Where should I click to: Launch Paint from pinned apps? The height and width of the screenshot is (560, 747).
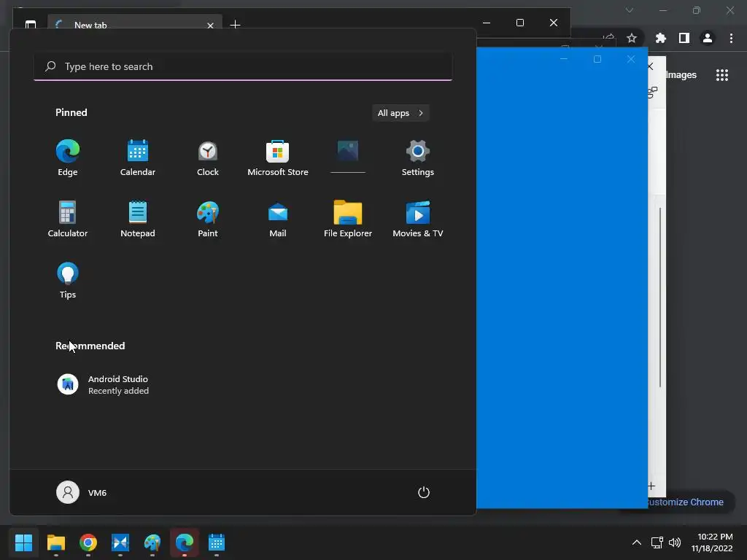tap(208, 219)
